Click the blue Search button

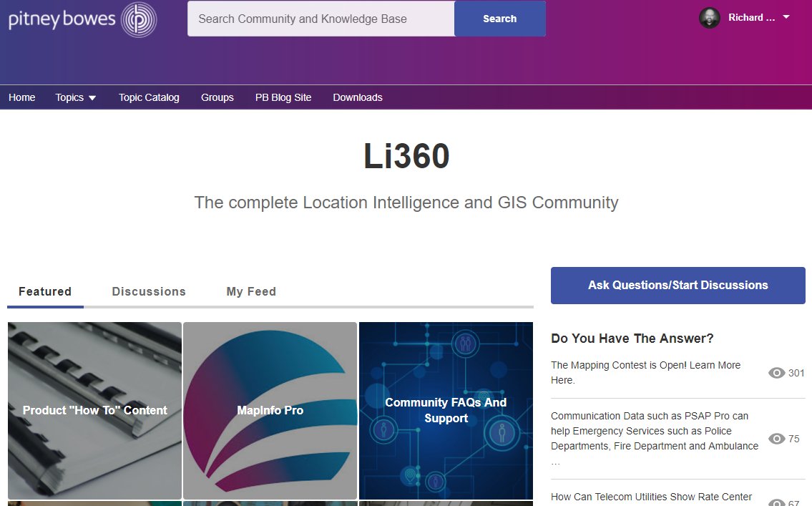(499, 19)
